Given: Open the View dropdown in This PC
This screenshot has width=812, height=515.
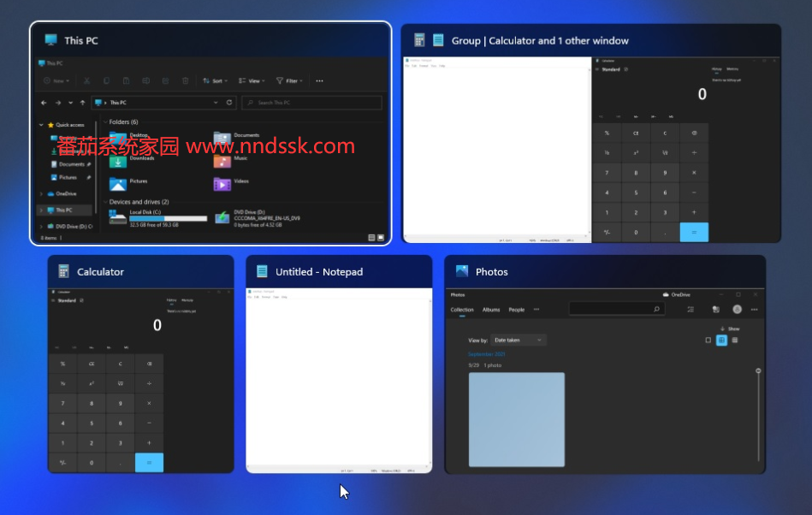Looking at the screenshot, I should (x=252, y=80).
